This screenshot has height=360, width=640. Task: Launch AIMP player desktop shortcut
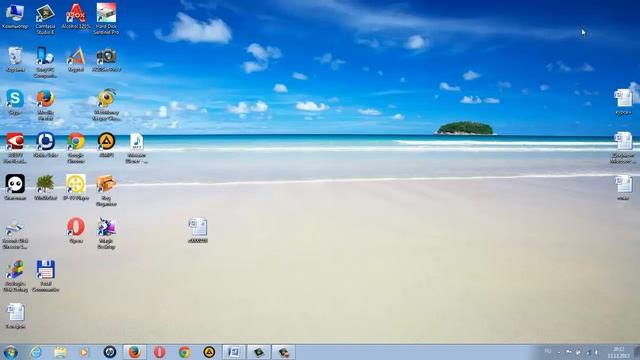tap(106, 145)
